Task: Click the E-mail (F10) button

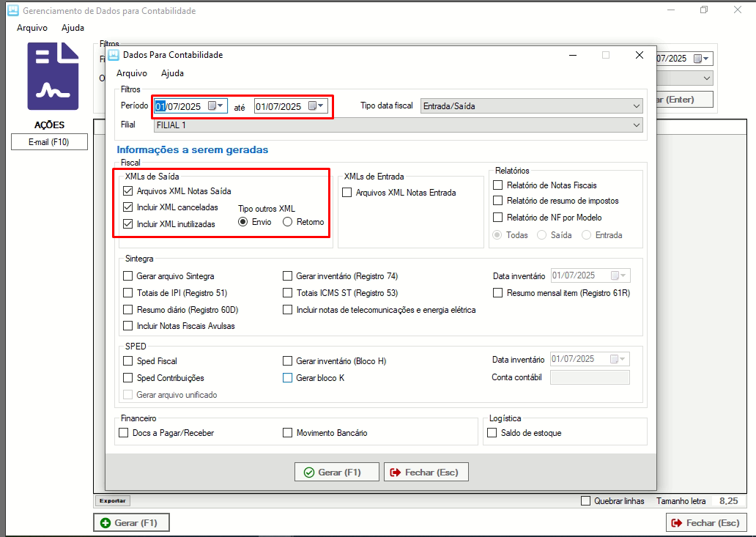Action: point(49,142)
